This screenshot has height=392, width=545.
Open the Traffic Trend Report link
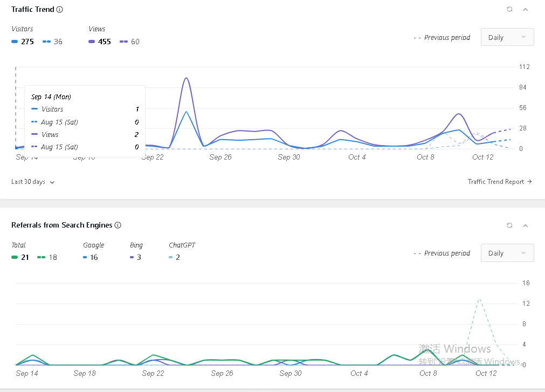tap(500, 182)
